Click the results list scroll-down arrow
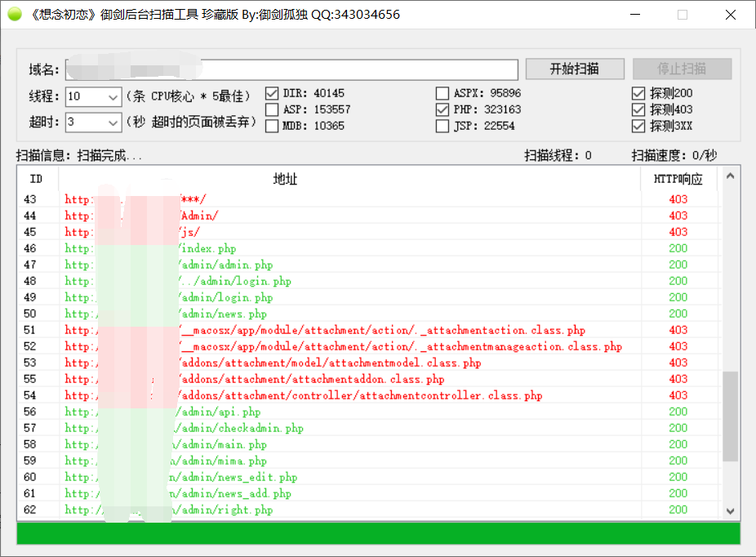Image resolution: width=756 pixels, height=557 pixels. point(730,511)
